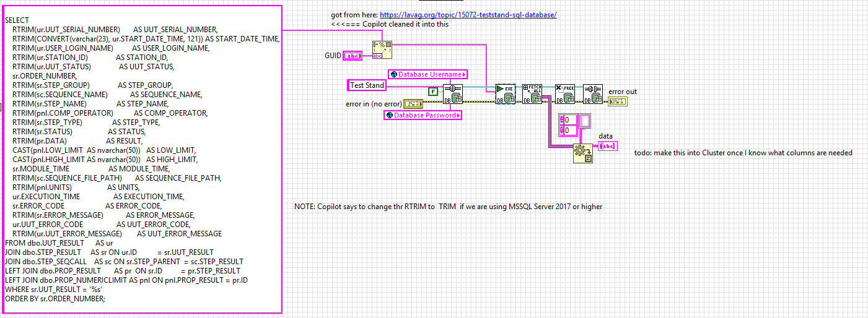This screenshot has width=868, height=318.
Task: Select the data array indicator terminal
Action: click(x=607, y=146)
